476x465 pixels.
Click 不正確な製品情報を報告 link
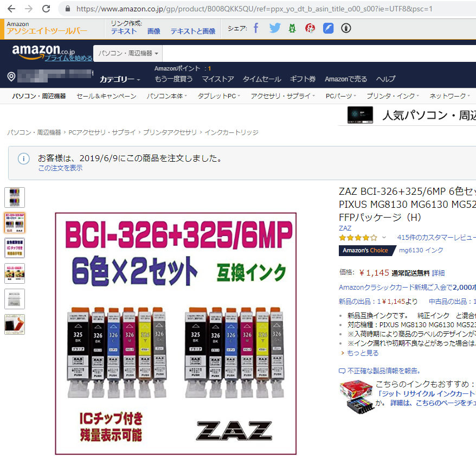point(384,371)
